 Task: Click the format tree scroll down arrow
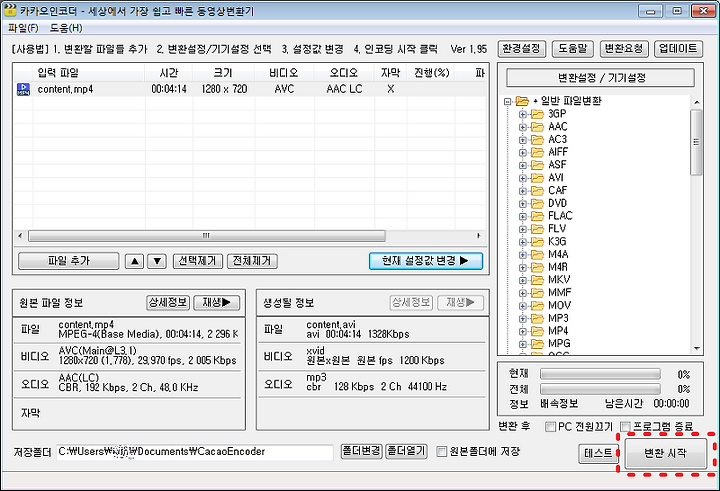point(697,349)
